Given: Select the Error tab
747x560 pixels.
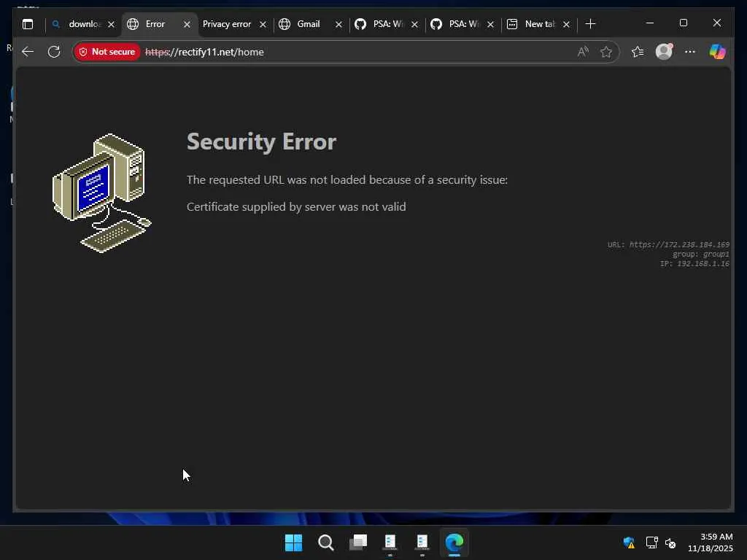Looking at the screenshot, I should [155, 24].
